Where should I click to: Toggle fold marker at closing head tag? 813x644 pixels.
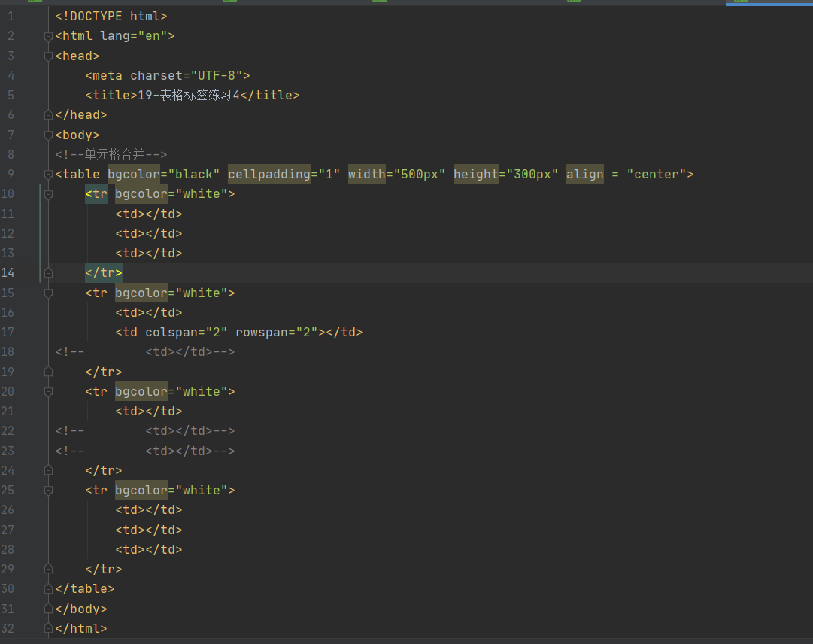click(48, 115)
